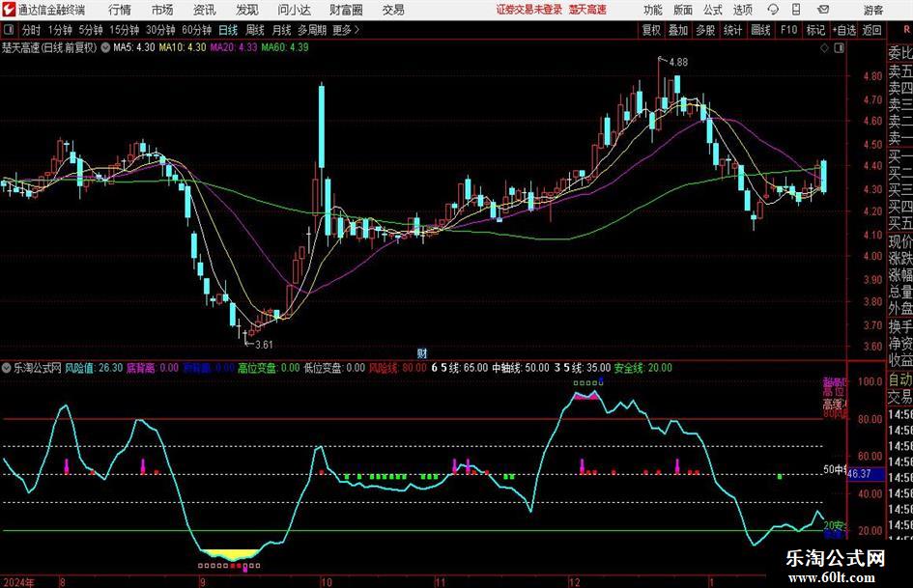Click the 复权 toolbar button
The width and height of the screenshot is (913, 588).
point(651,30)
